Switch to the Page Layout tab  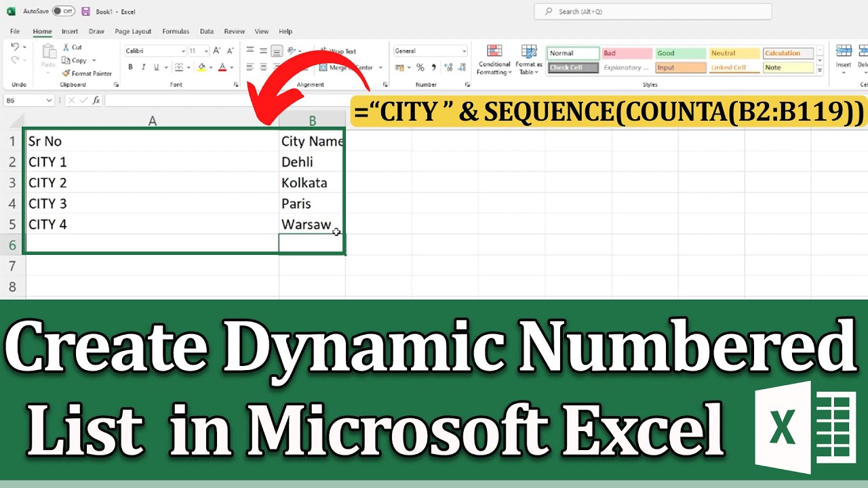point(133,31)
